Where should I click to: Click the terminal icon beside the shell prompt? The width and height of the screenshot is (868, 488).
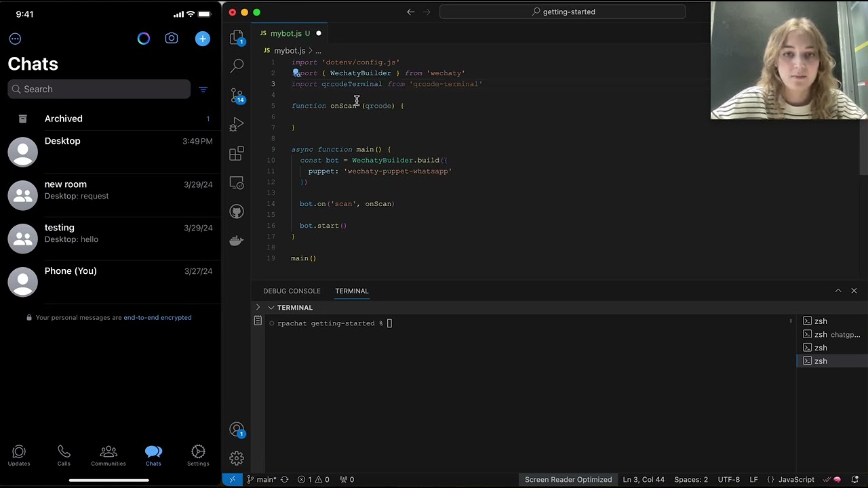coord(258,321)
